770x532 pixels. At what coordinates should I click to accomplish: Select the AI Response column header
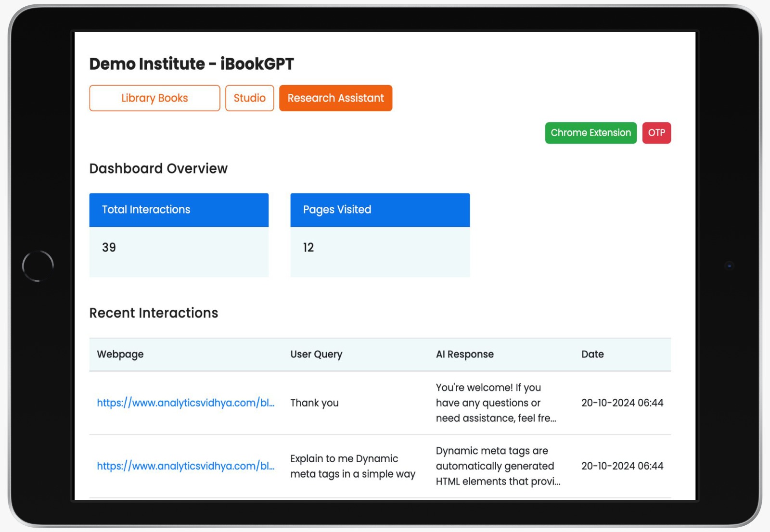(465, 355)
